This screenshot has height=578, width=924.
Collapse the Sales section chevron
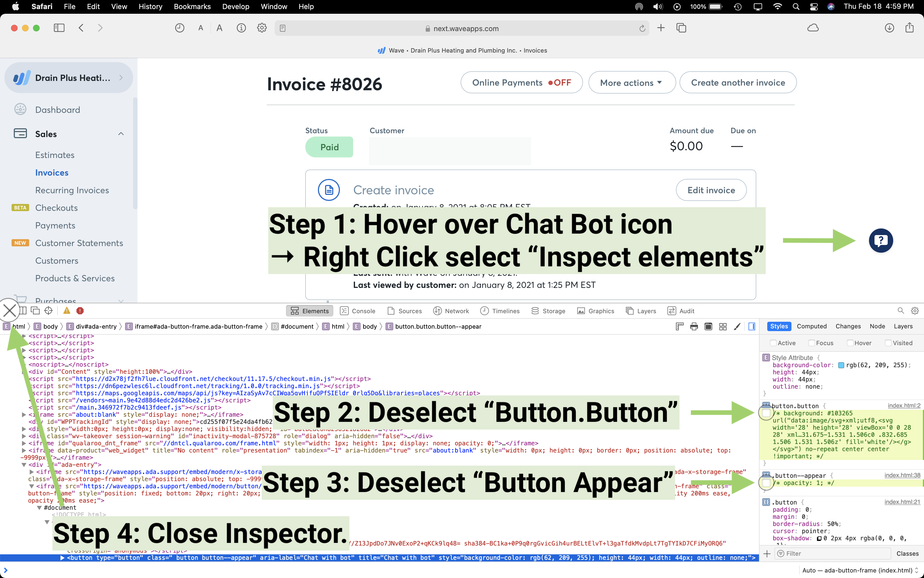pyautogui.click(x=121, y=134)
